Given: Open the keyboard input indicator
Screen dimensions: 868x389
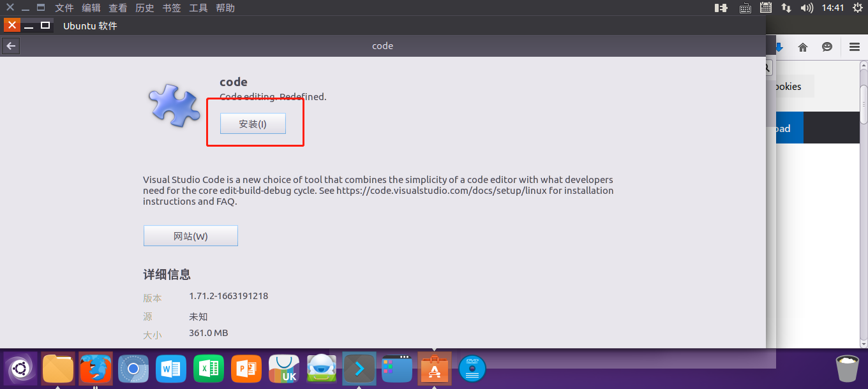Looking at the screenshot, I should pyautogui.click(x=745, y=8).
